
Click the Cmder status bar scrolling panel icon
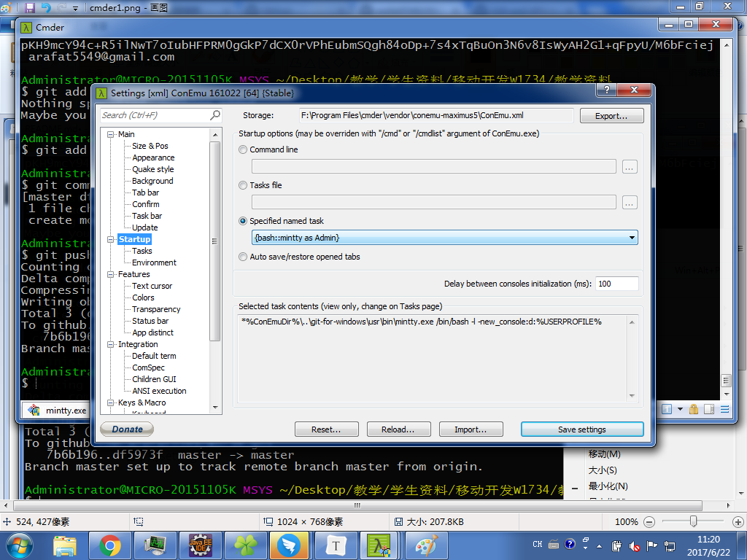(709, 410)
